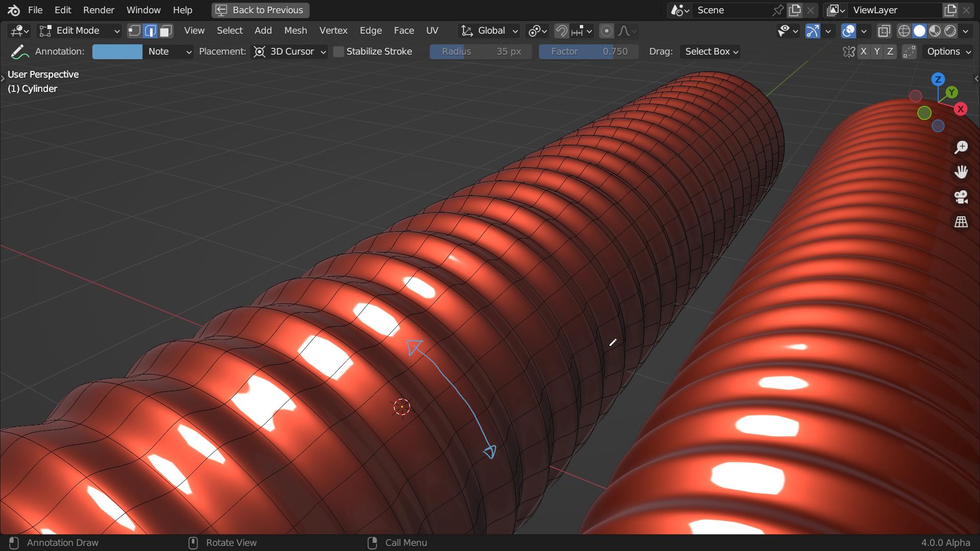Select vertex select mode
Viewport: 980px width, 551px height.
click(134, 31)
